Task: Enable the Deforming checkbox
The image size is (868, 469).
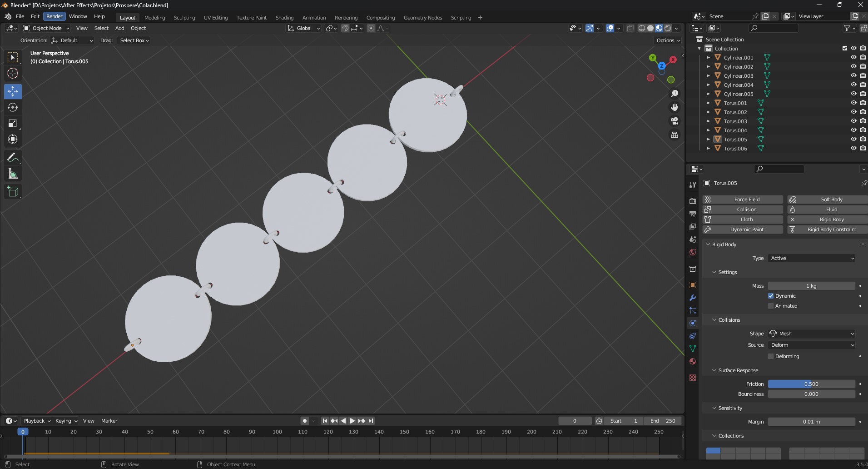Action: pyautogui.click(x=771, y=356)
